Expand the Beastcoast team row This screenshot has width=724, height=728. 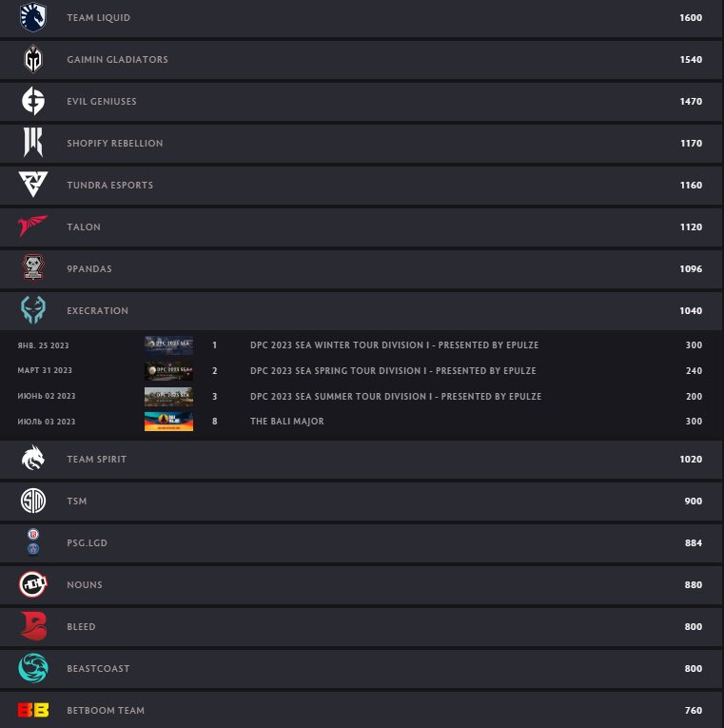pyautogui.click(x=362, y=669)
